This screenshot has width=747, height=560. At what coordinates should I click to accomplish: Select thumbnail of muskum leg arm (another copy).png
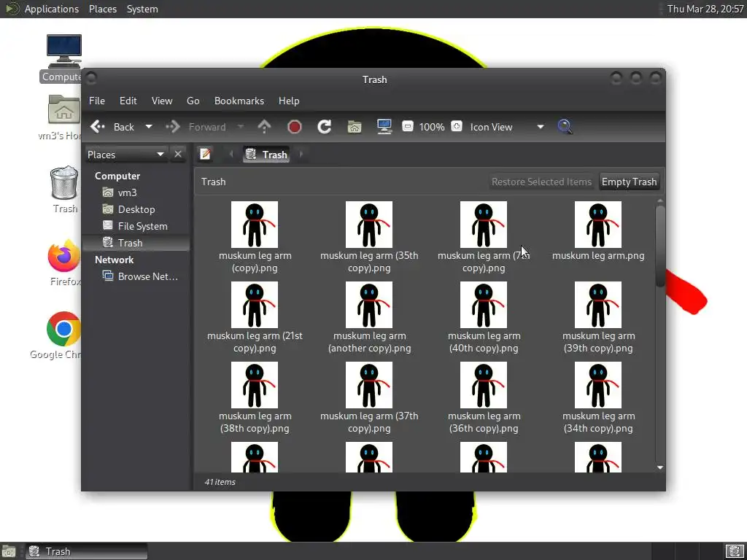tap(369, 305)
